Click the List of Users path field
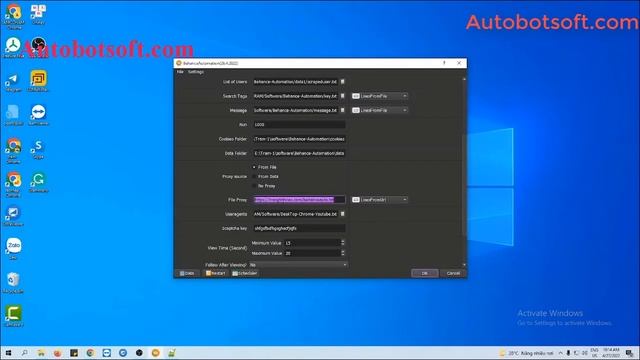The width and height of the screenshot is (640, 360). (x=296, y=82)
